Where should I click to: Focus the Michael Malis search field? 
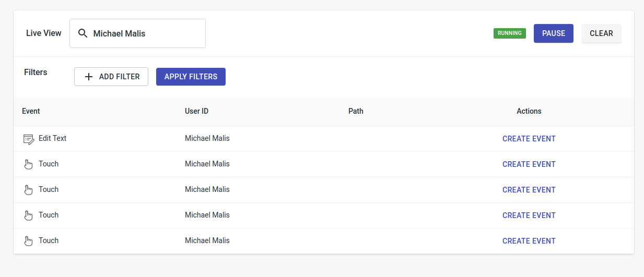coord(137,33)
